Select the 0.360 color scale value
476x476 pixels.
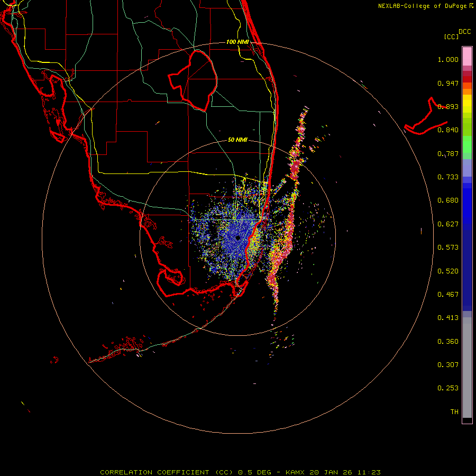448,341
